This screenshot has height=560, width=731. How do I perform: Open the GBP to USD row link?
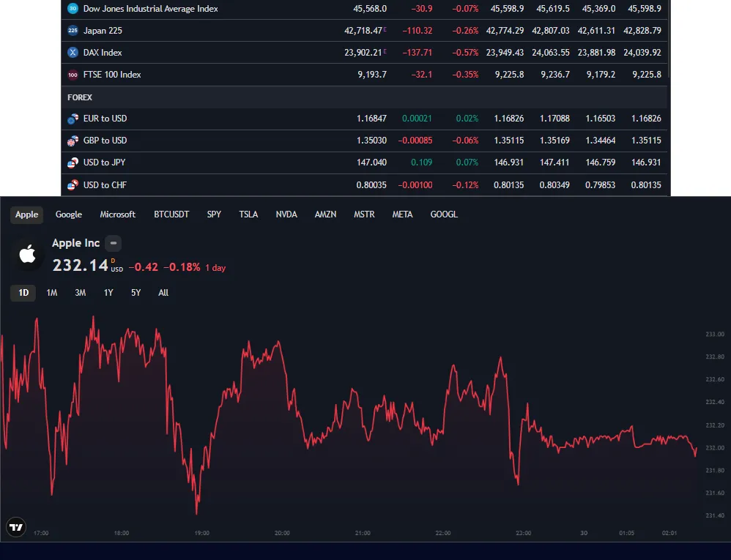point(105,141)
